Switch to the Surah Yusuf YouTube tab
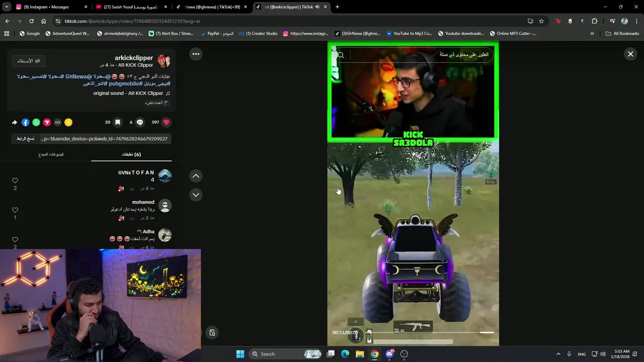Image resolution: width=644 pixels, height=362 pixels. 131,7
